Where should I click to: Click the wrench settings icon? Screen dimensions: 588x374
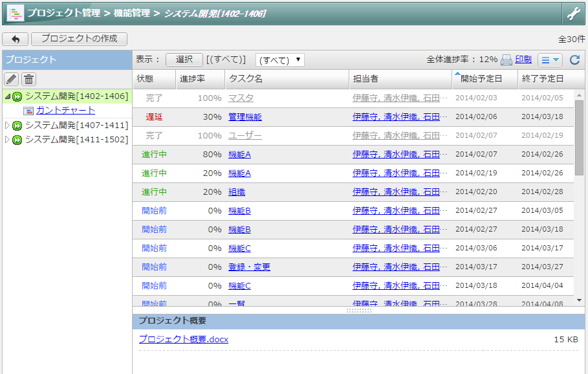(x=573, y=14)
